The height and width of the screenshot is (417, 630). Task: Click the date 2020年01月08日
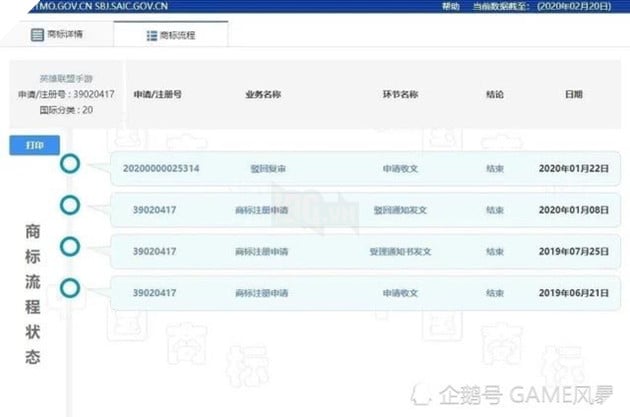click(x=574, y=210)
